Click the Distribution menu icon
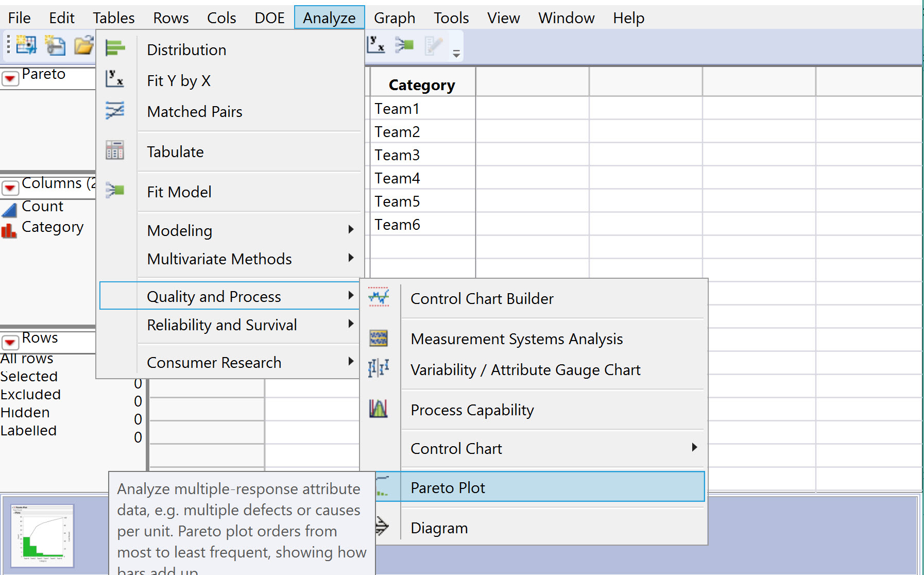This screenshot has height=575, width=924. pos(115,48)
